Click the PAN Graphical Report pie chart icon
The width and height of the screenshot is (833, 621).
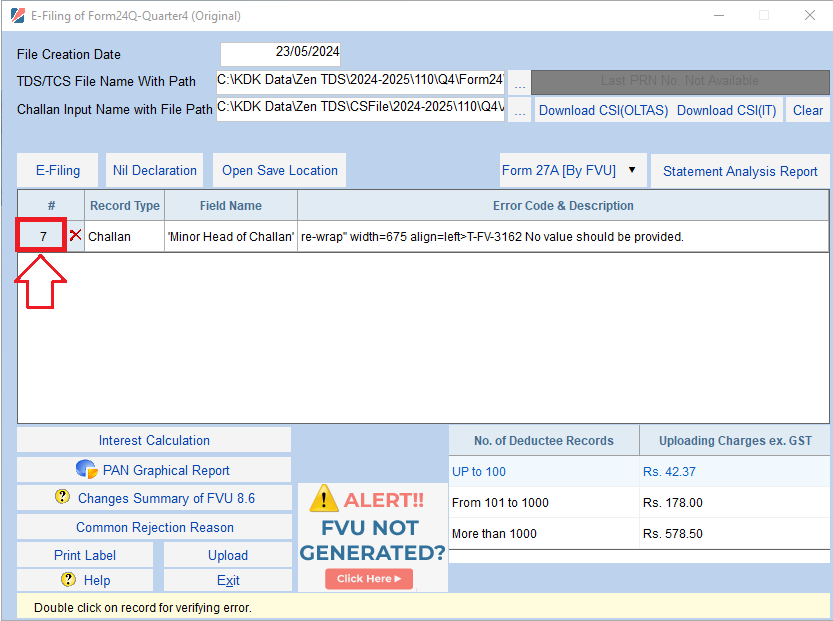click(86, 469)
